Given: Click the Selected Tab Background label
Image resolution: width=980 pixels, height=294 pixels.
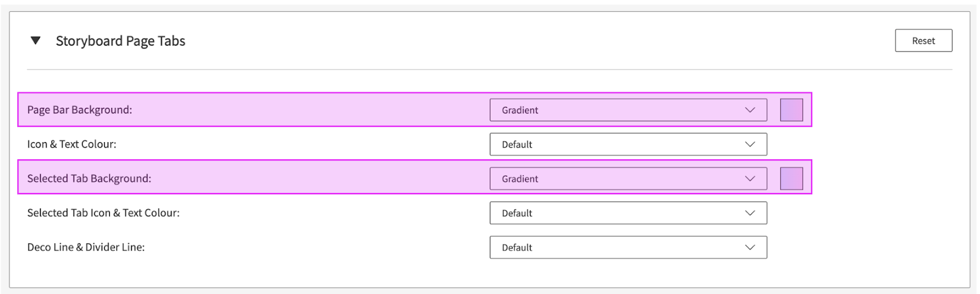Looking at the screenshot, I should click(x=89, y=179).
